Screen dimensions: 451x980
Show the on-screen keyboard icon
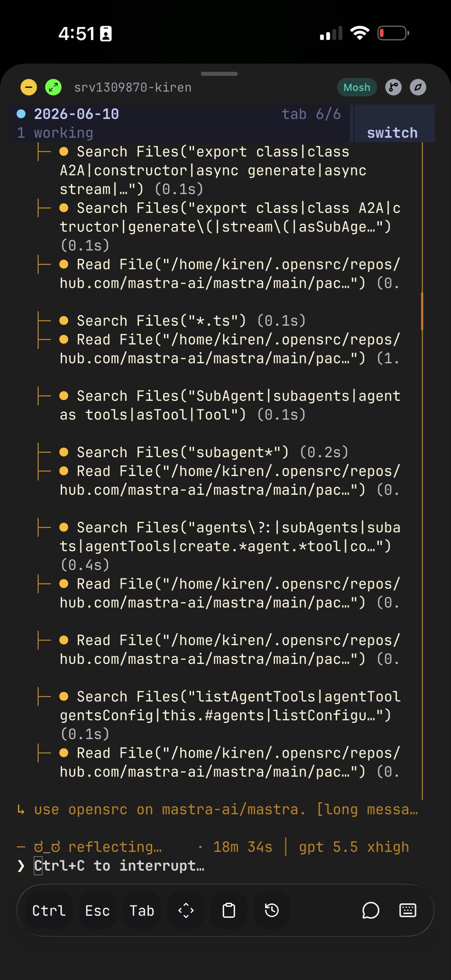407,910
